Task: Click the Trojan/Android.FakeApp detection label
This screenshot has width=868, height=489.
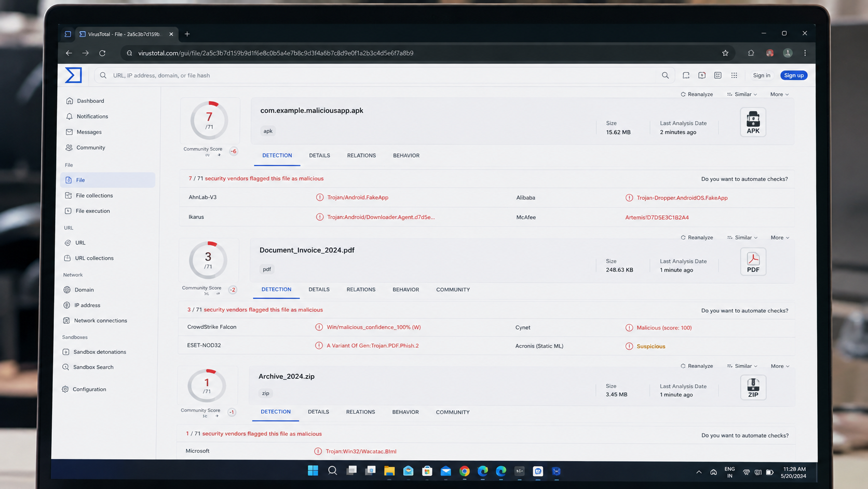Action: [358, 197]
